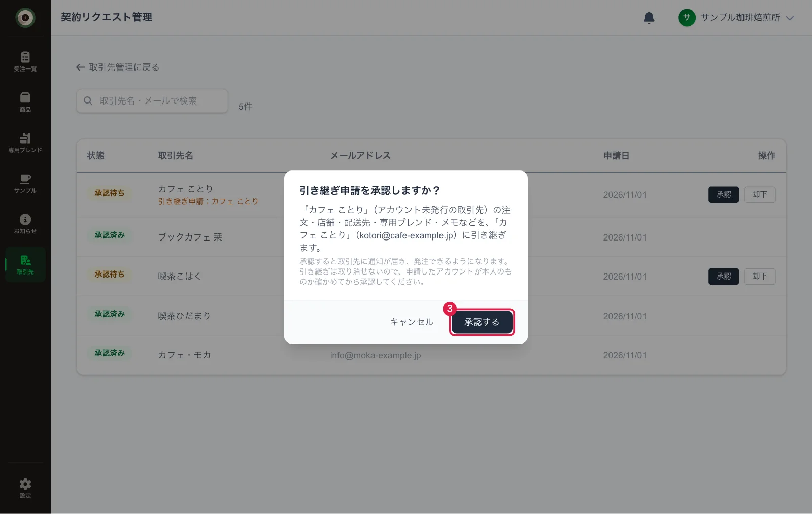Open the サンプル cup sidebar icon
Screen dimensions: 812x514
click(x=25, y=183)
